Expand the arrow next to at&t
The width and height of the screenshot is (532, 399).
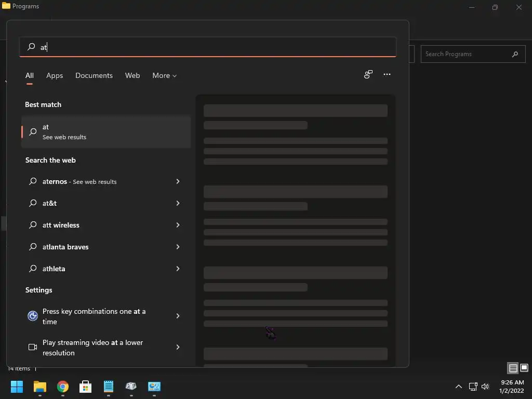pyautogui.click(x=178, y=203)
